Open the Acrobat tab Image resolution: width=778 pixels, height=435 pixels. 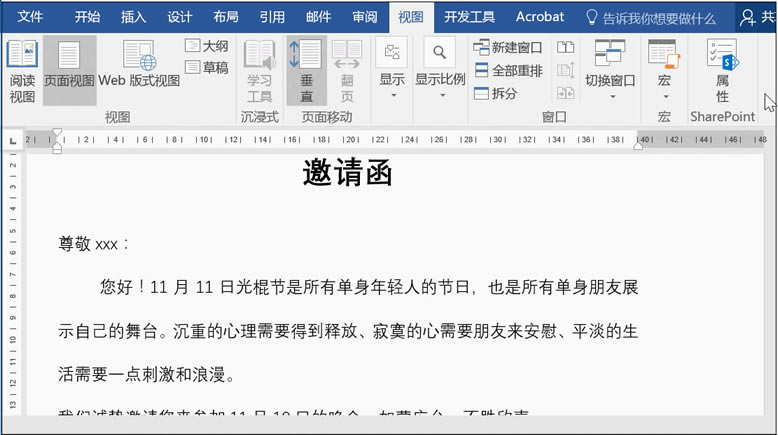(x=540, y=17)
